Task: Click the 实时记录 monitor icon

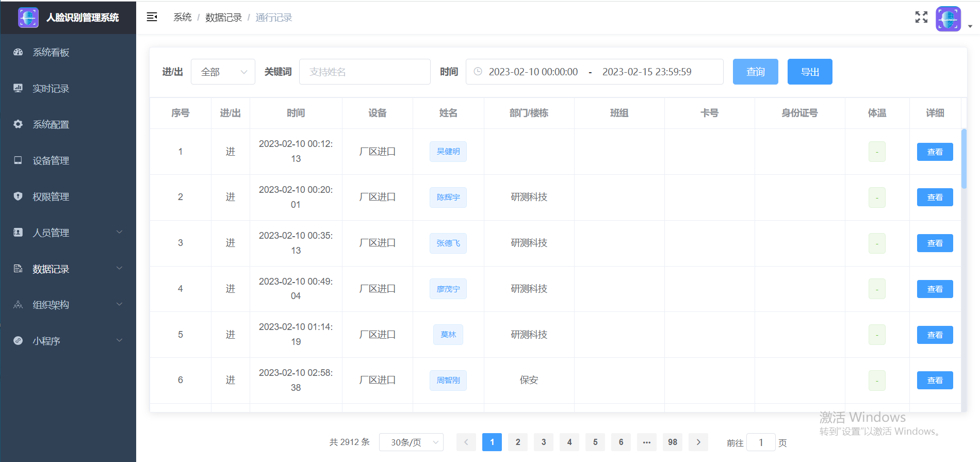Action: point(18,88)
